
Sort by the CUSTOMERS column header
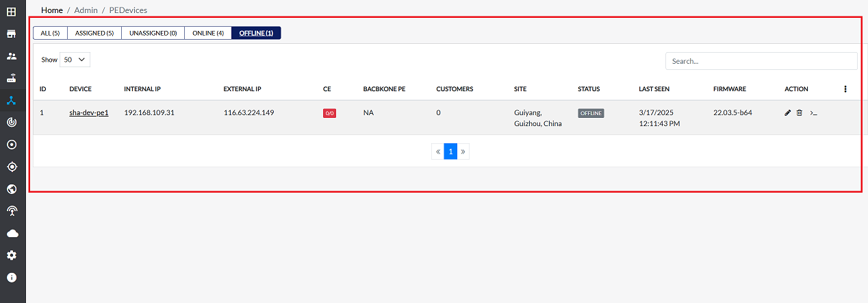[455, 89]
